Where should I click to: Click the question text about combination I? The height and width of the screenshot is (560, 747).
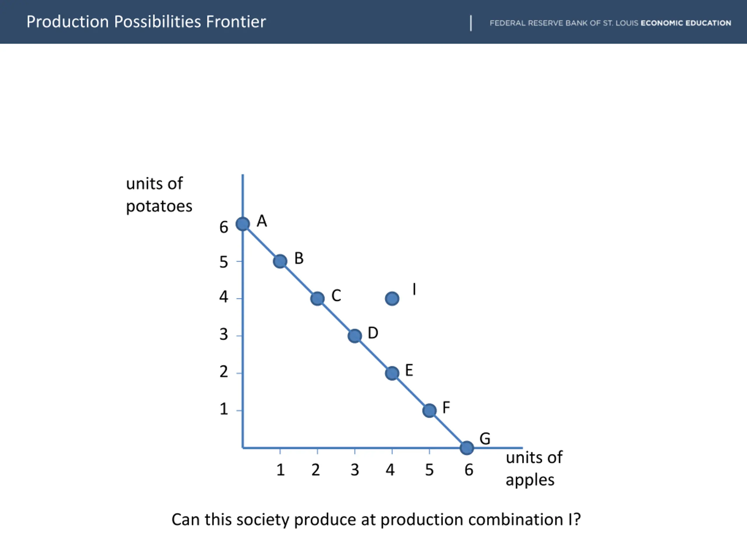[376, 519]
